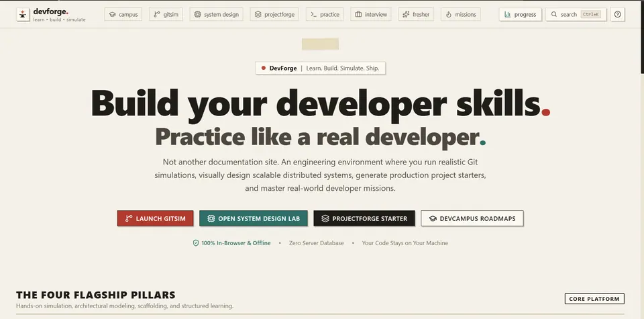Click the beige placeholder block above the badge
Screen dimensions: 644x319
pos(321,44)
